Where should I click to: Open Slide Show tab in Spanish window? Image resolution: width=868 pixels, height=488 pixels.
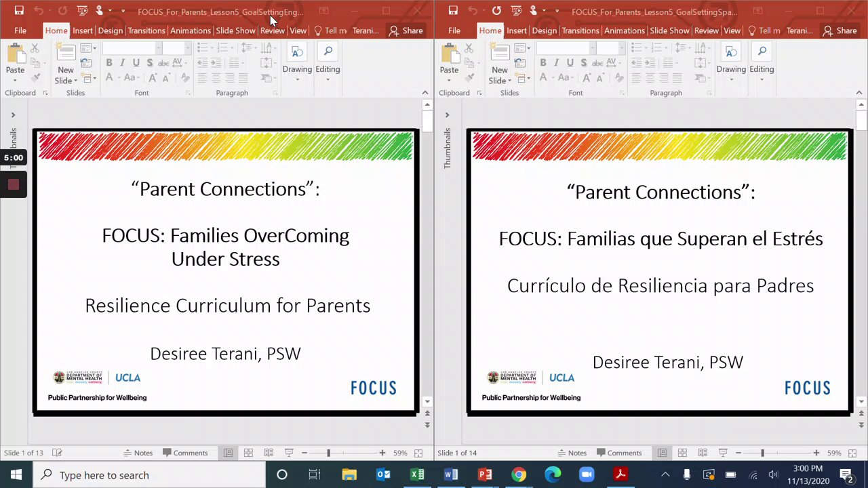pyautogui.click(x=669, y=30)
